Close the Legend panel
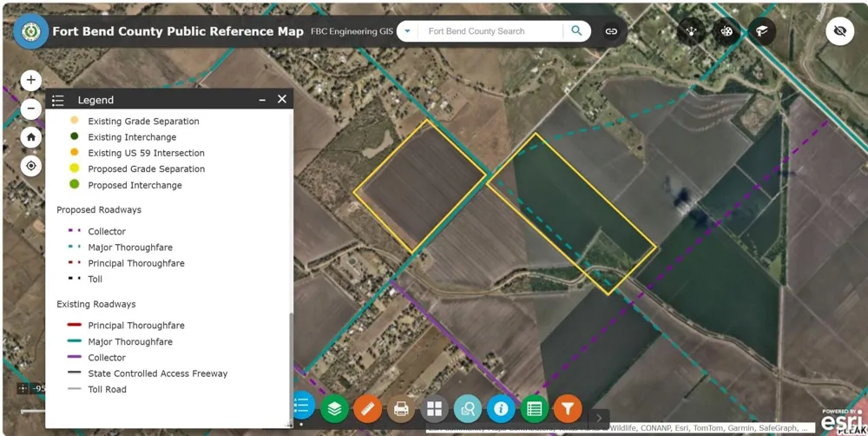 coord(282,99)
